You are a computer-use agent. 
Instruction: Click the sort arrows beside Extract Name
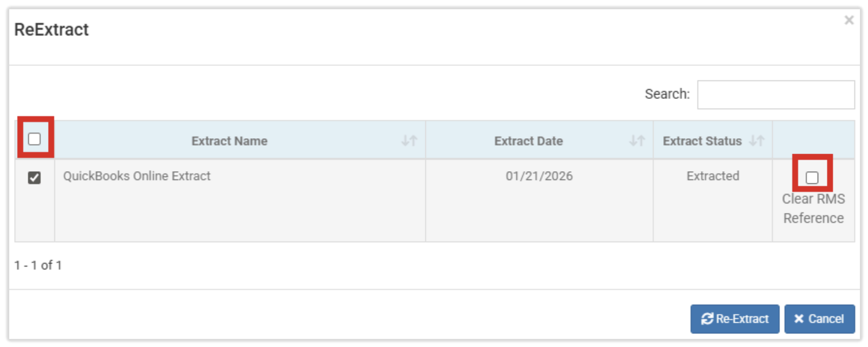(x=409, y=141)
